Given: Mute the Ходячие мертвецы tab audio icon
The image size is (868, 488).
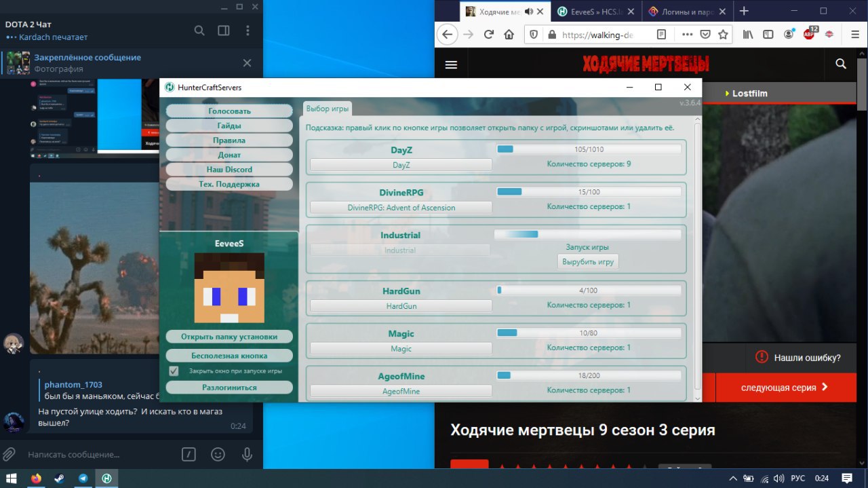Looking at the screenshot, I should 529,12.
